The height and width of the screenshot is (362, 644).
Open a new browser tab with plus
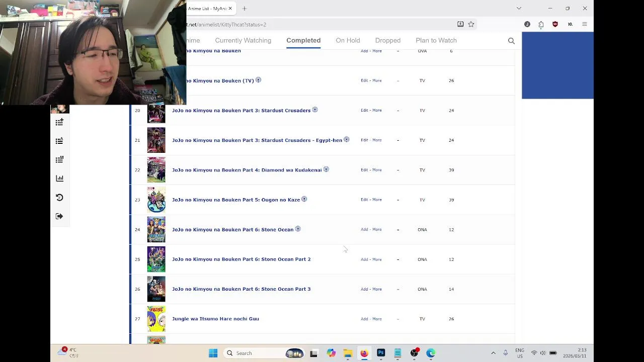pyautogui.click(x=244, y=9)
